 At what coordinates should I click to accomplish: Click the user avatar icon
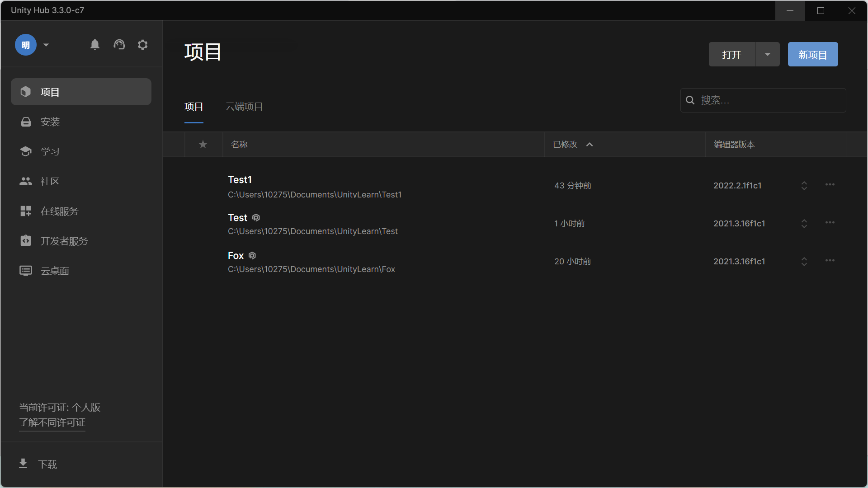pyautogui.click(x=26, y=45)
